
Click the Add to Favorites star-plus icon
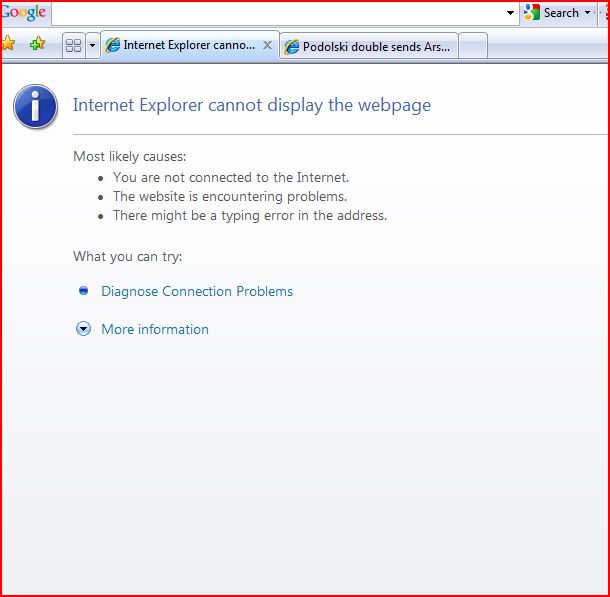(x=37, y=44)
